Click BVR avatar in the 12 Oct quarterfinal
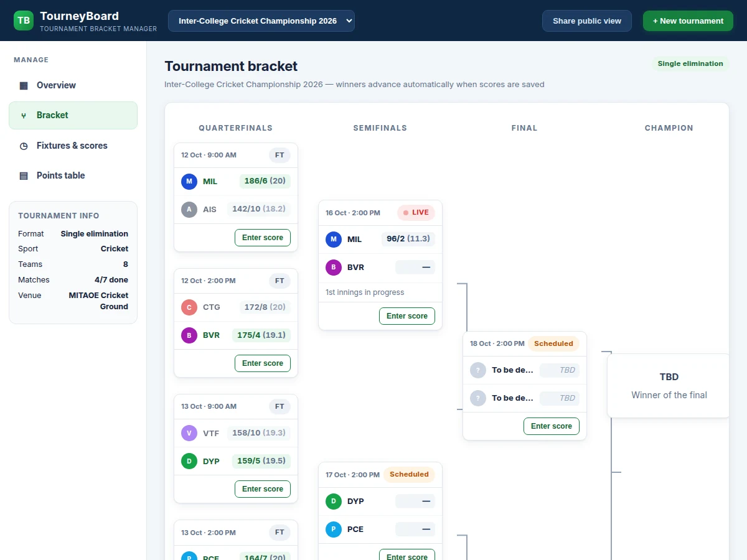Screen dimensions: 747x560 [x=189, y=335]
